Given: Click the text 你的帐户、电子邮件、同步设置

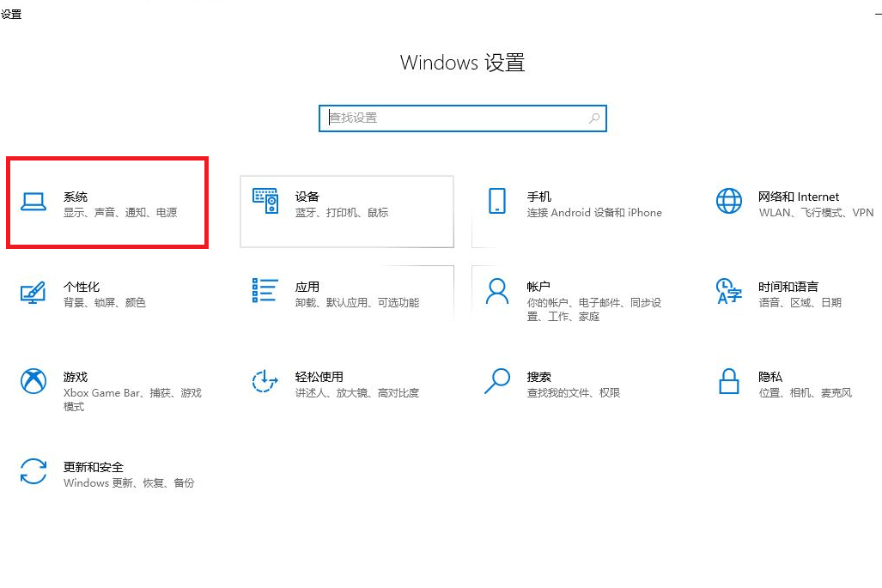Looking at the screenshot, I should coord(594,310).
